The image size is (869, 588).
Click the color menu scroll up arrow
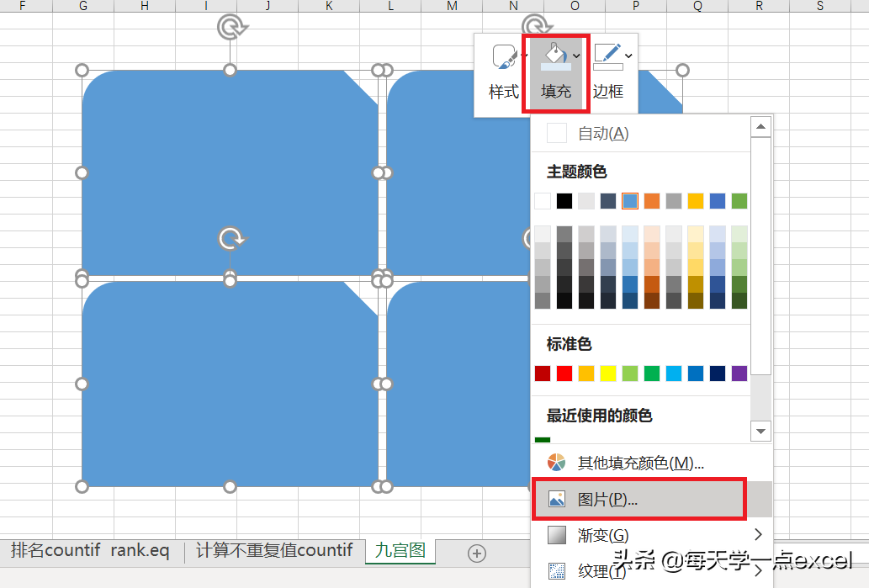(x=761, y=127)
